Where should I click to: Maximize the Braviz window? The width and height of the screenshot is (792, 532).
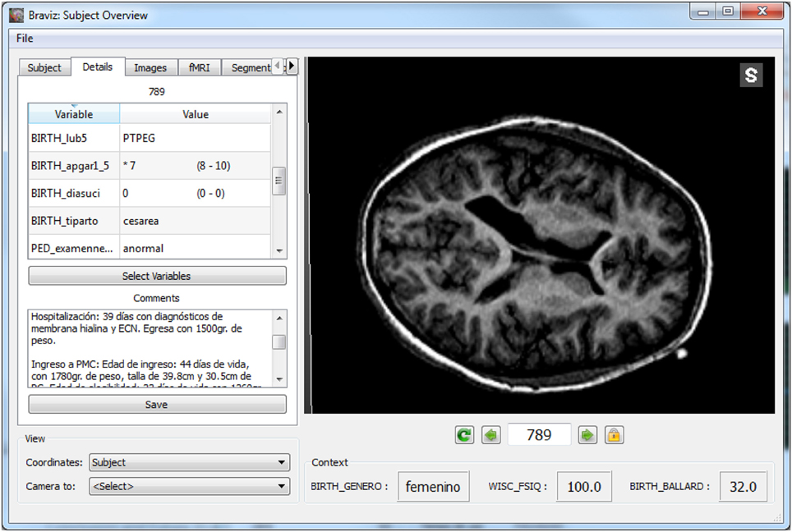[728, 11]
